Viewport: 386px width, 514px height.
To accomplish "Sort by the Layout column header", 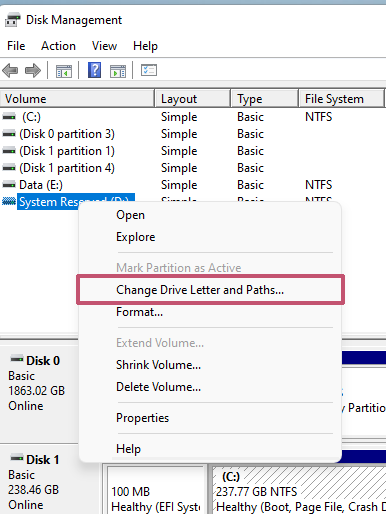I will click(193, 99).
